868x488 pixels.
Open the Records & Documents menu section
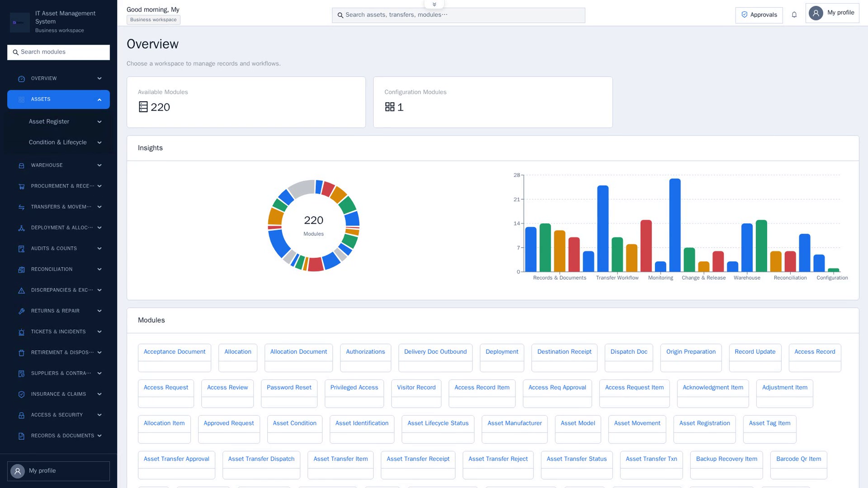pos(58,436)
